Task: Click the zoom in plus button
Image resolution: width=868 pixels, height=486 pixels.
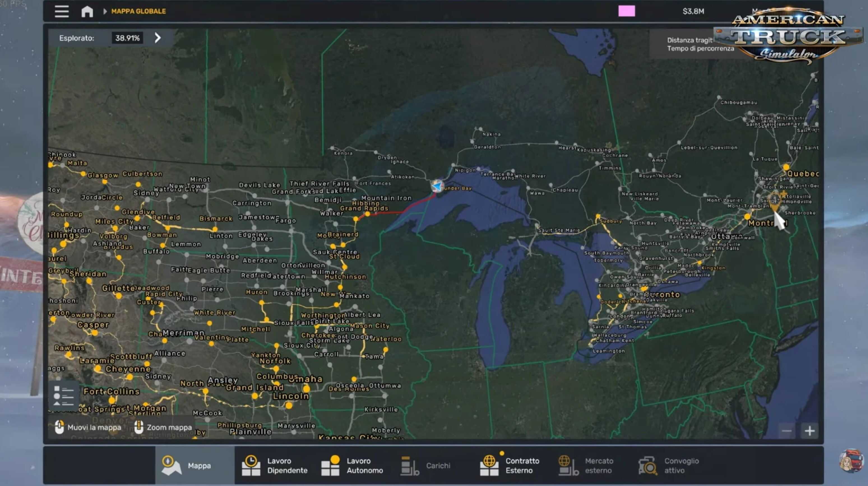Action: pos(809,431)
